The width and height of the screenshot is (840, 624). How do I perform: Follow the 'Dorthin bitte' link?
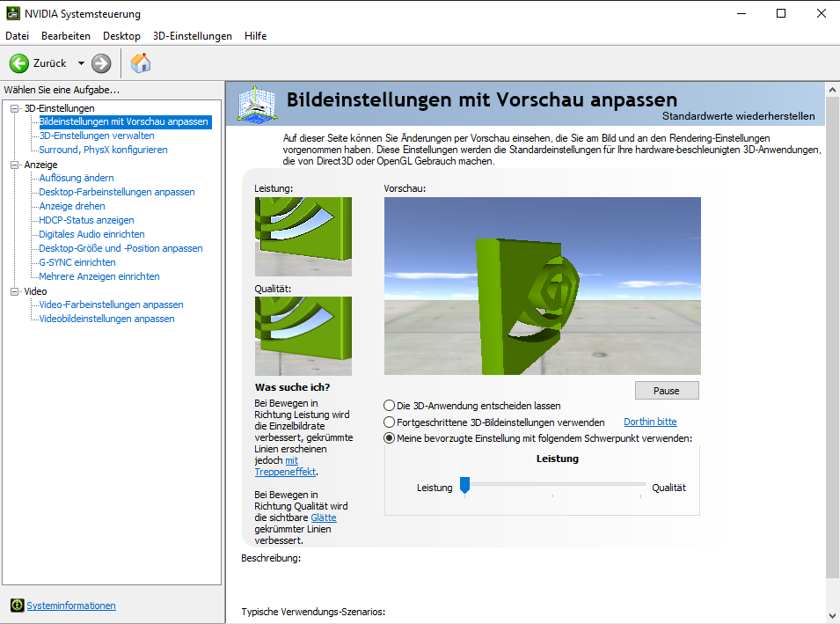(x=650, y=422)
